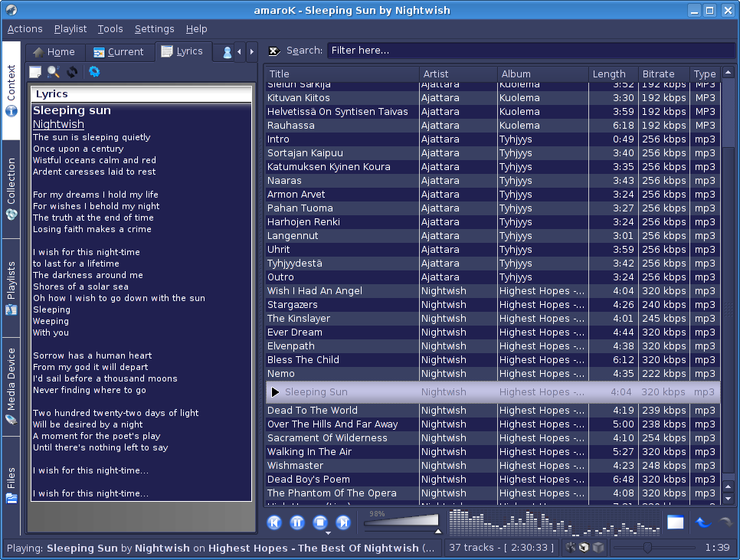Open the Playlist menu
The width and height of the screenshot is (740, 560).
tap(70, 29)
